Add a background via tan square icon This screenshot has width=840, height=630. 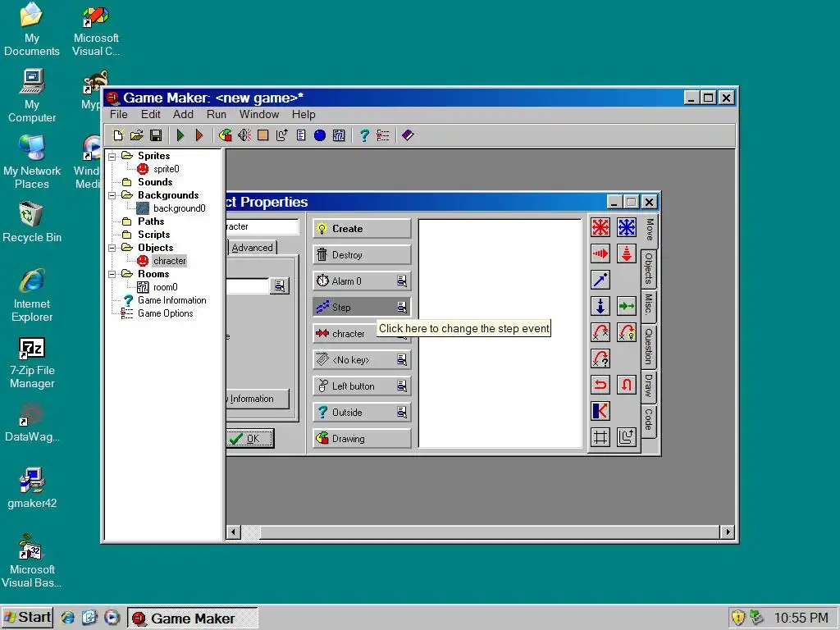[x=263, y=135]
